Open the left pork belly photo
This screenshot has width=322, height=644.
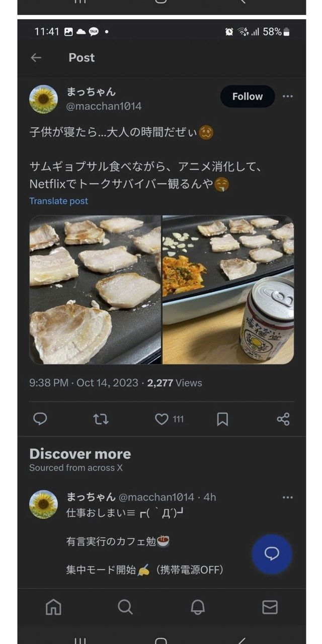96,289
